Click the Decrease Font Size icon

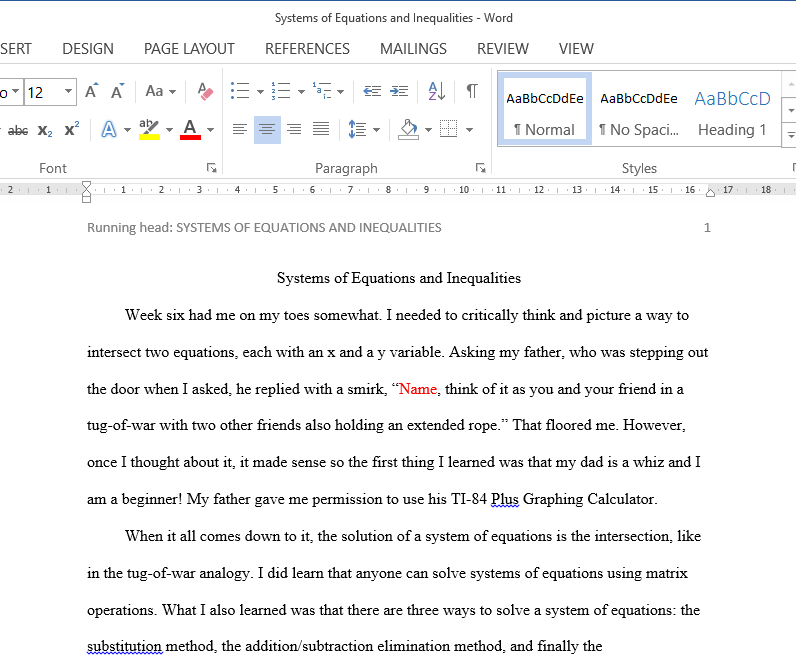click(x=118, y=91)
